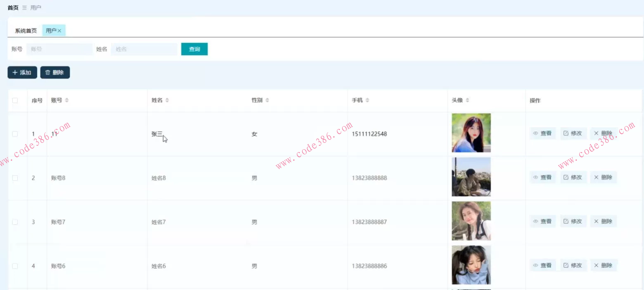Check the box for row 账号8
The width and height of the screenshot is (644, 290).
[x=15, y=178]
